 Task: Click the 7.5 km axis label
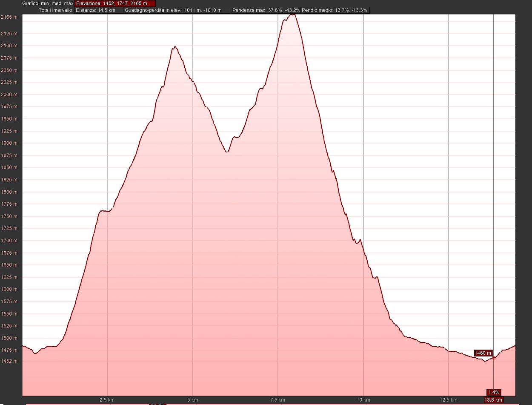277,400
